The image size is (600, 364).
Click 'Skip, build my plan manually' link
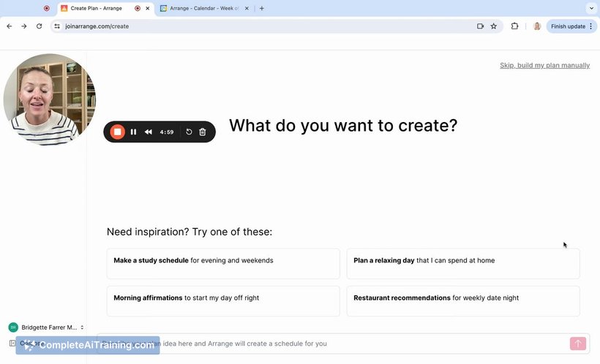[544, 65]
